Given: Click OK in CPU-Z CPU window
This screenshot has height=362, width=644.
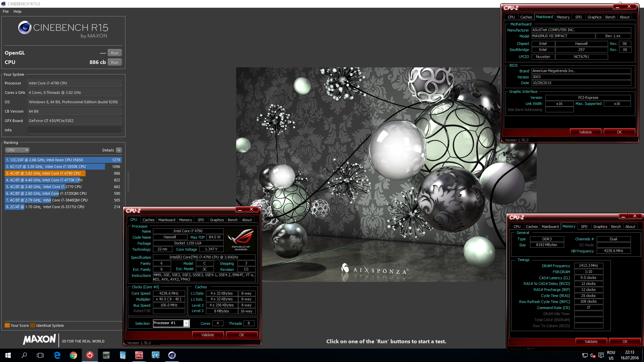Looking at the screenshot, I should click(241, 335).
